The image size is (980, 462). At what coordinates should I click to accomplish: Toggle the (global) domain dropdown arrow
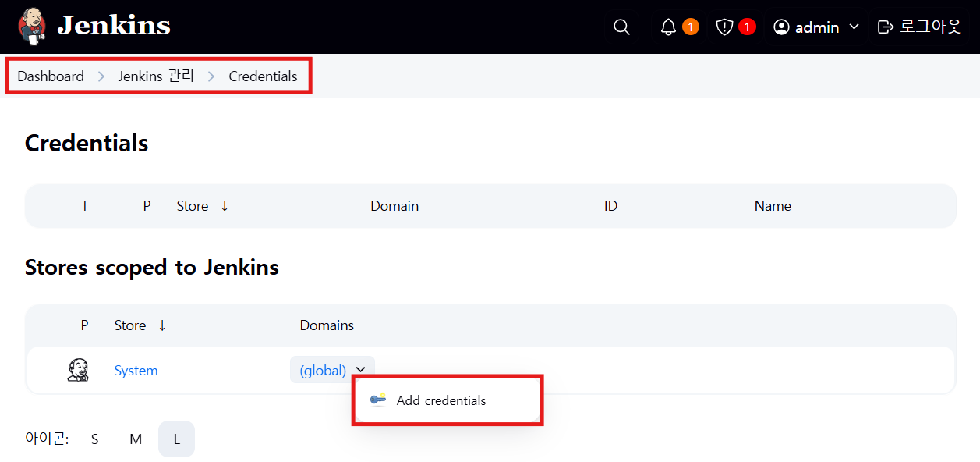pos(360,371)
